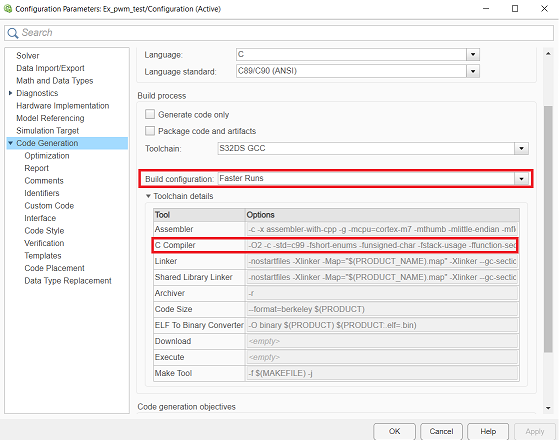Viewport: 559px width, 440px height.
Task: Select Data Import/Export category
Action: (50, 68)
